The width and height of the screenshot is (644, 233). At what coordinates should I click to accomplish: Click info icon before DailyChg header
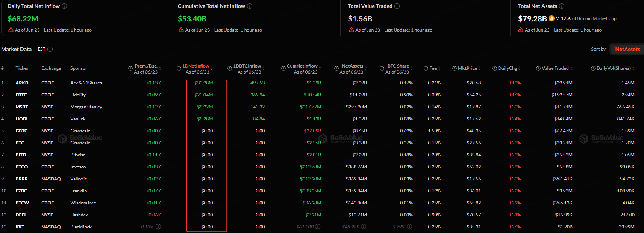point(495,68)
